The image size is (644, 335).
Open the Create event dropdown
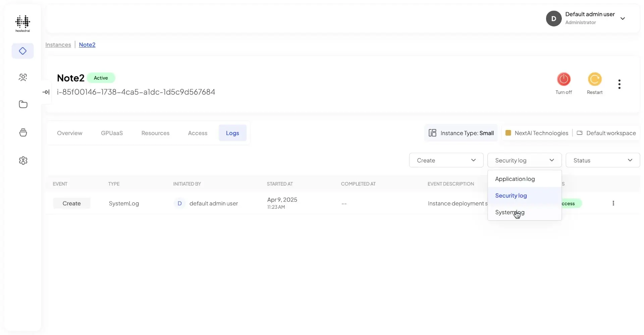coord(446,160)
